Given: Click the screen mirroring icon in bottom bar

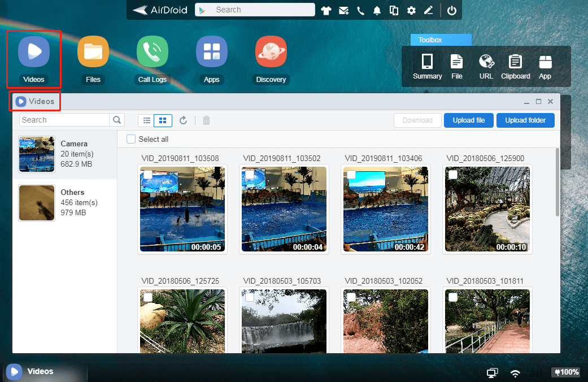Looking at the screenshot, I should click(492, 372).
